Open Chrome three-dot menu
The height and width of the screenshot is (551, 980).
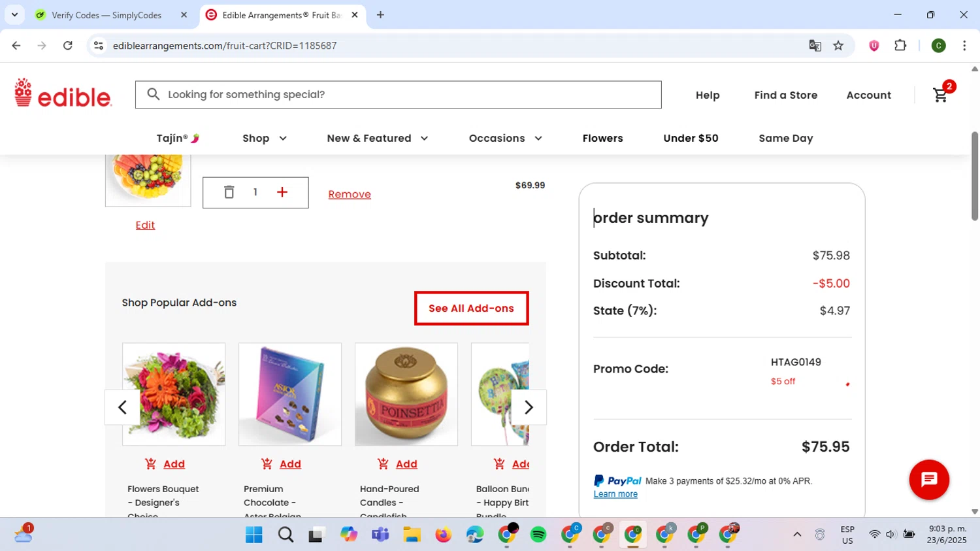click(964, 46)
